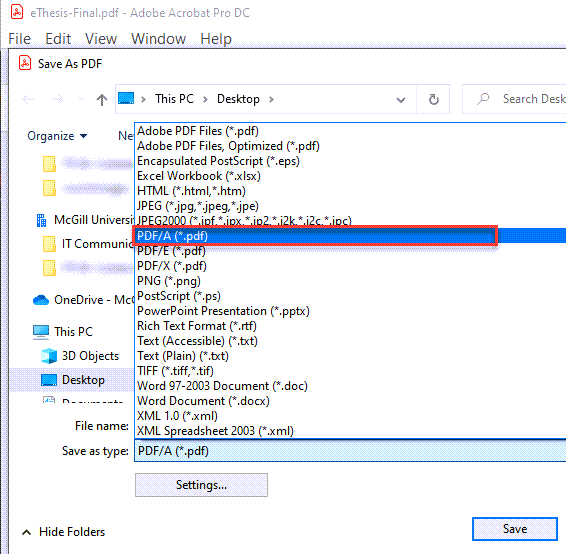Select Rich Text Format (*.rtf)
This screenshot has height=554, width=566.
197,326
